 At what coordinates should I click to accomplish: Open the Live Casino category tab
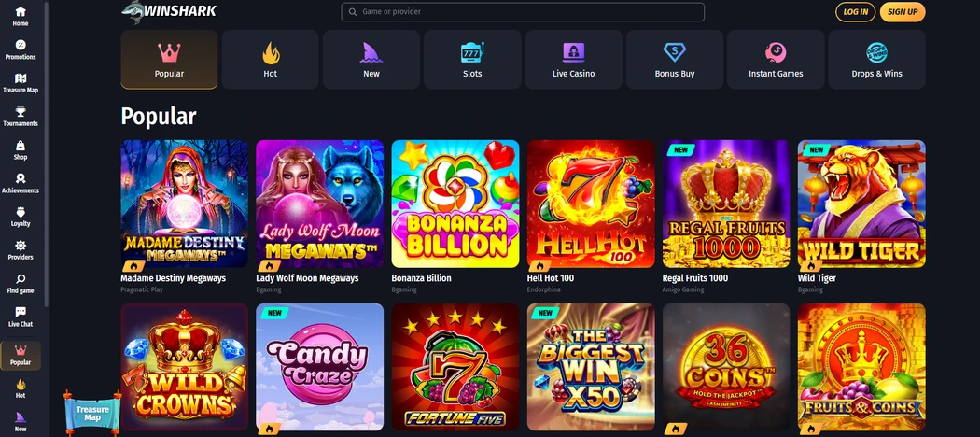(573, 60)
